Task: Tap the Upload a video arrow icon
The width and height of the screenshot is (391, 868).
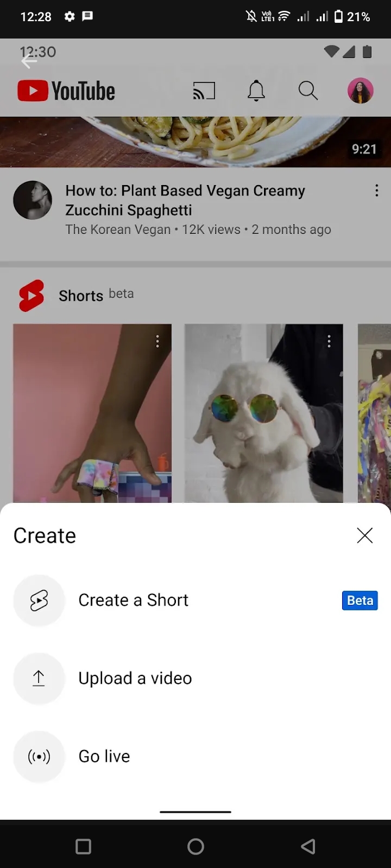Action: [39, 679]
